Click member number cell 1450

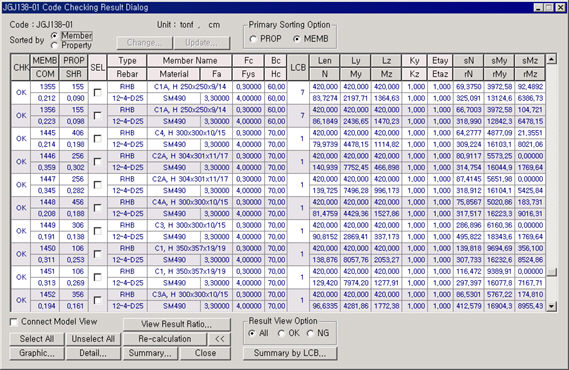click(x=45, y=248)
